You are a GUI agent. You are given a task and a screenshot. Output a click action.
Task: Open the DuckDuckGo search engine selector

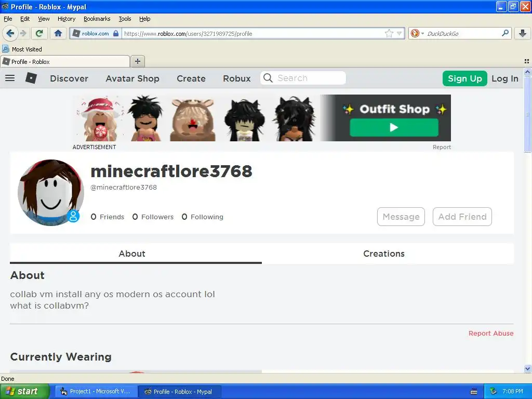point(417,33)
